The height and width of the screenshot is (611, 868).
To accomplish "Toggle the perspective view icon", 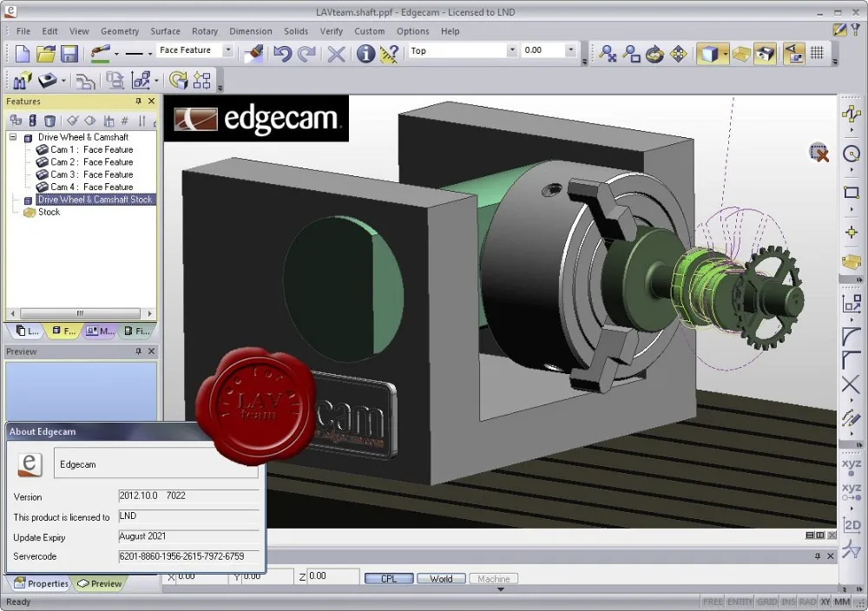I will click(x=794, y=54).
